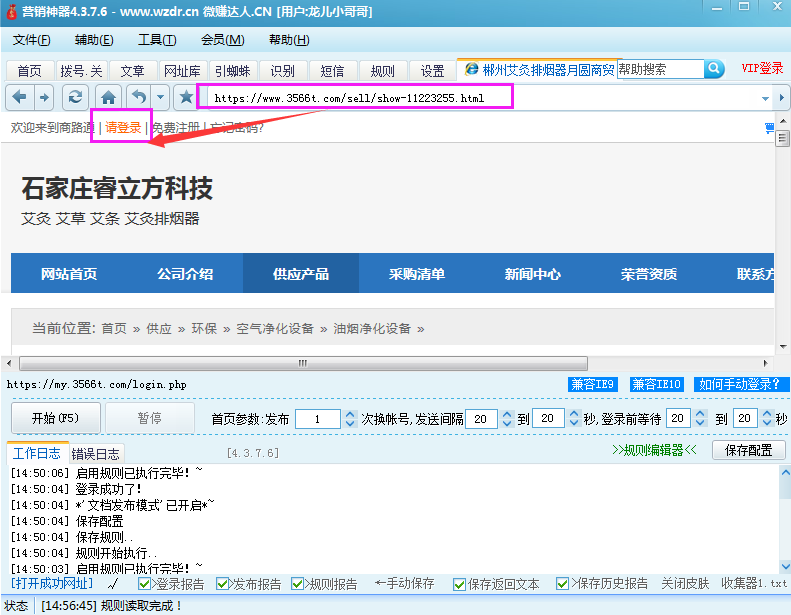Switch to the 规则 tab
Screen dimensions: 791x615
tap(382, 71)
